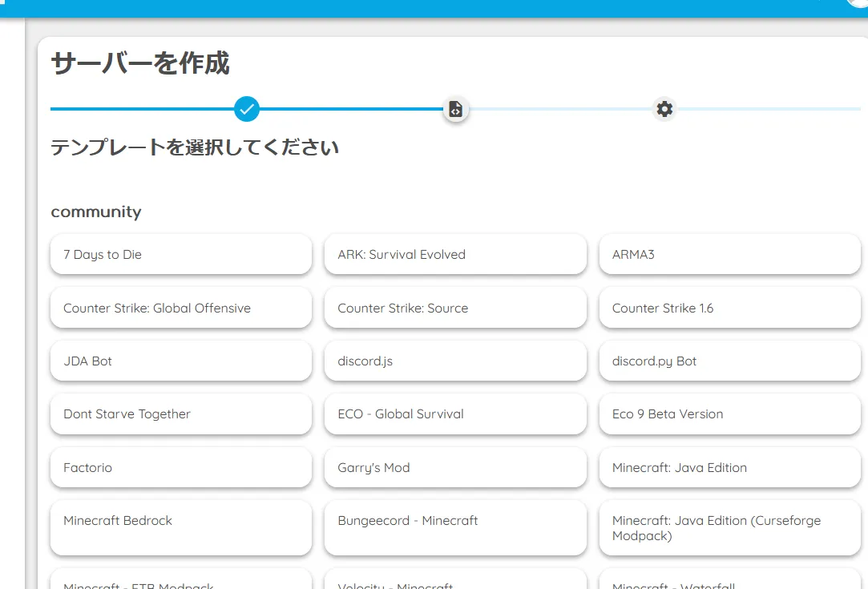Pick the Bungeecord - Minecraft template
Viewport: 868px width, 589px height.
455,528
